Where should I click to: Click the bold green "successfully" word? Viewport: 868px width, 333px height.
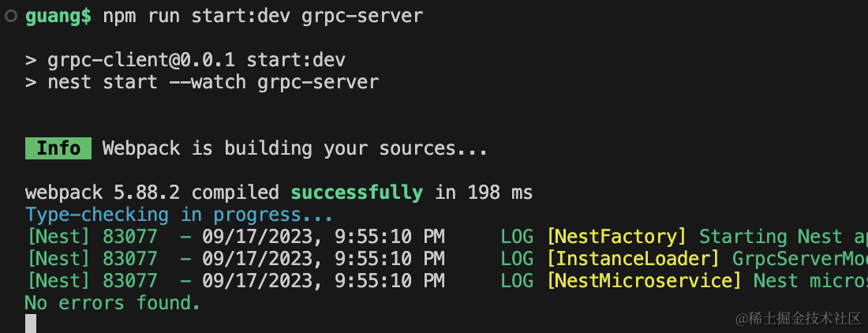point(356,193)
